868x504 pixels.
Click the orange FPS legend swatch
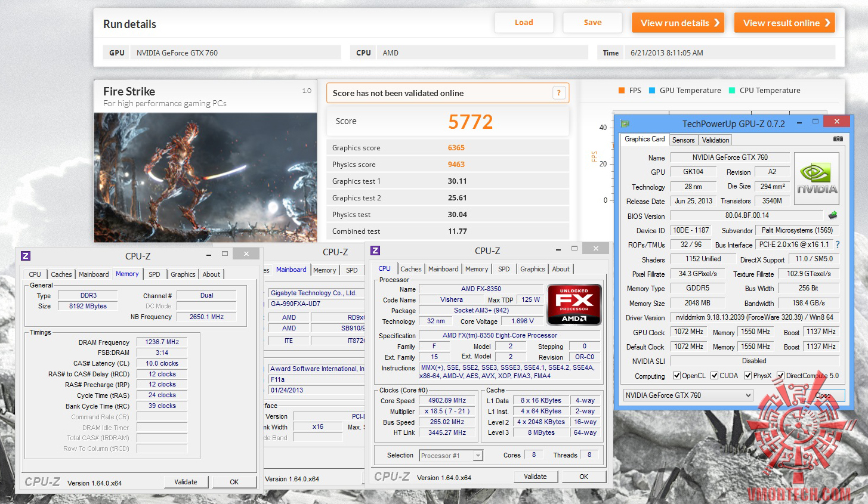tap(622, 91)
